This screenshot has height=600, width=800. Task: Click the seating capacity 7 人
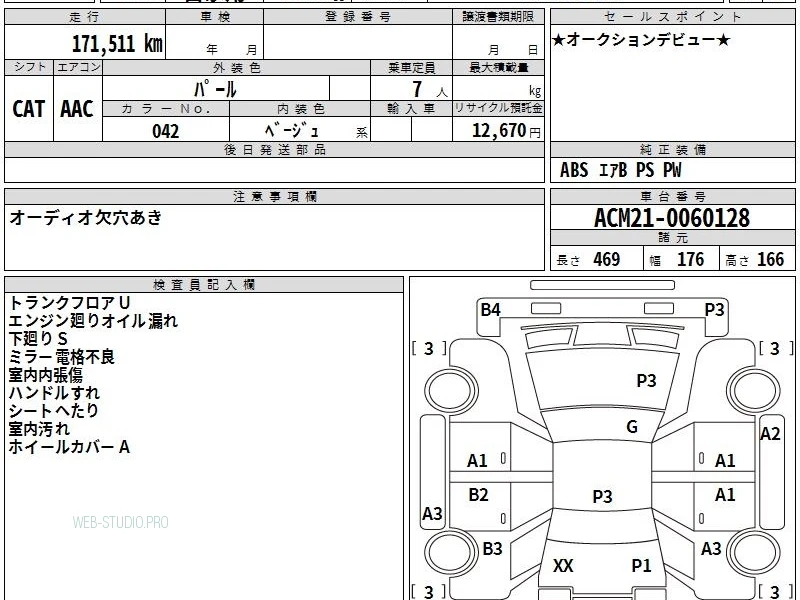coord(429,89)
